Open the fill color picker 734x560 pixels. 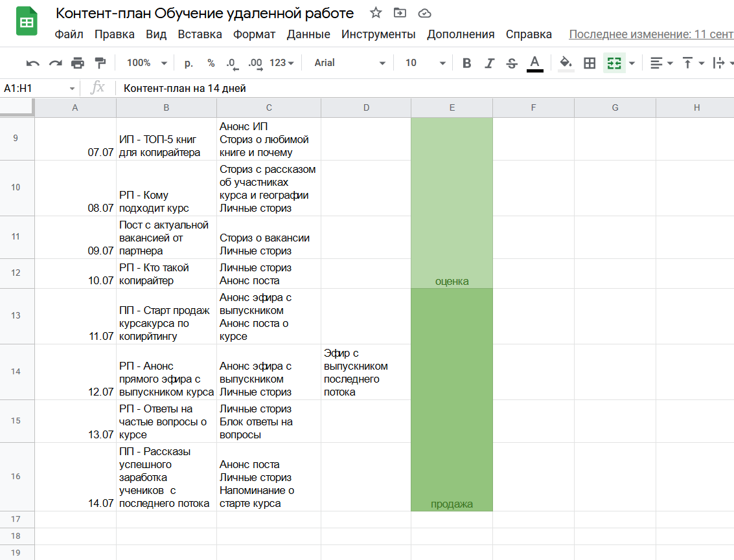coord(566,63)
